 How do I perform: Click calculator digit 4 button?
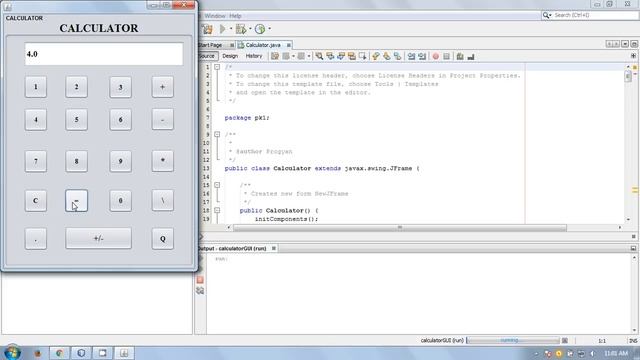click(36, 120)
